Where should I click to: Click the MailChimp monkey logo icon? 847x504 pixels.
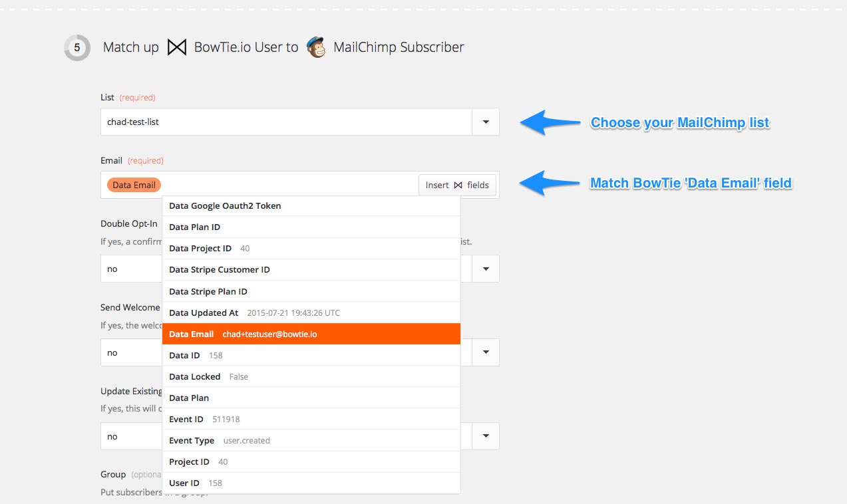316,47
